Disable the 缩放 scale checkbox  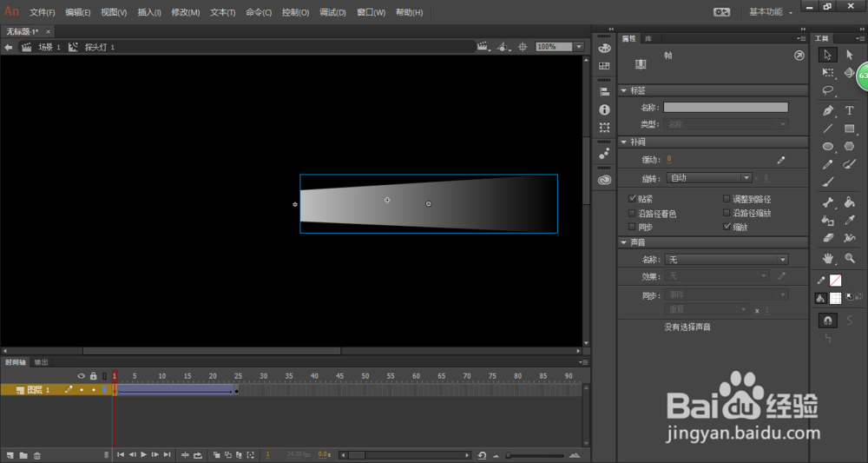point(727,227)
